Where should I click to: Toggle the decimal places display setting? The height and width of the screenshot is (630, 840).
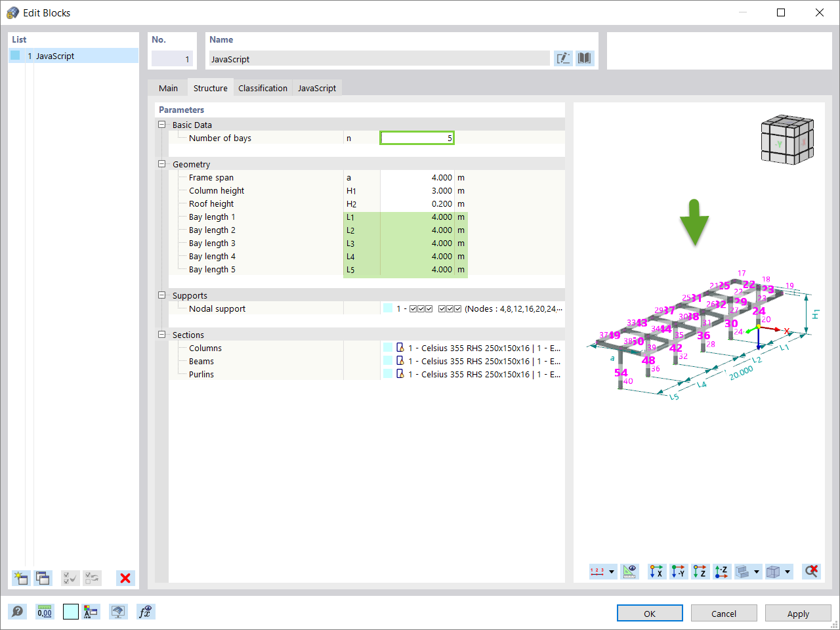point(44,611)
